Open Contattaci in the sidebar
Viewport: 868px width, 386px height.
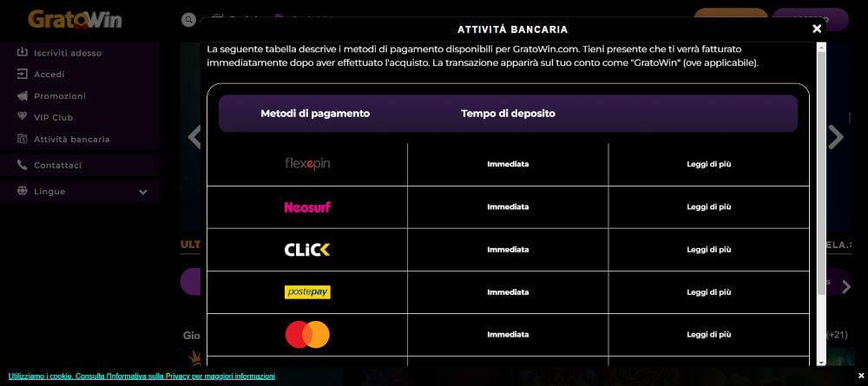tap(57, 166)
